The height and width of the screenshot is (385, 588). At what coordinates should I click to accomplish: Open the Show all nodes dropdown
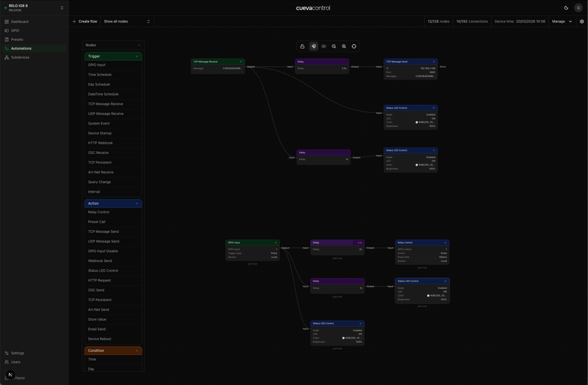pos(126,21)
